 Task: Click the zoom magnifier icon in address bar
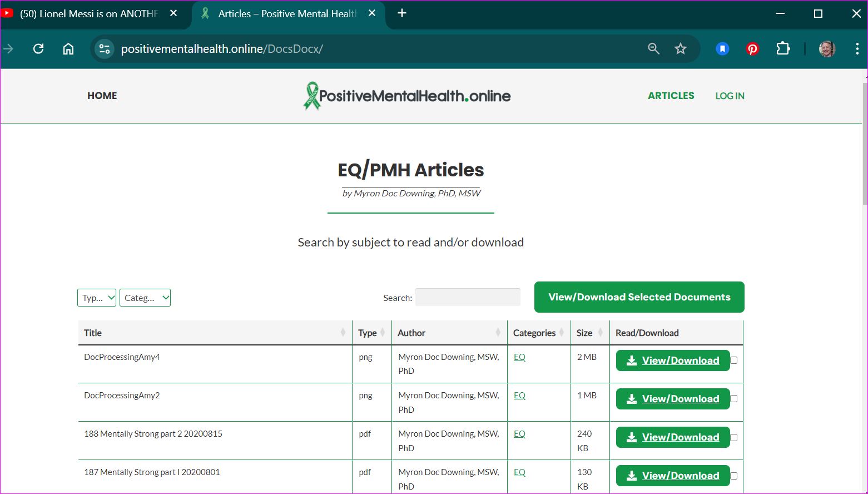click(x=654, y=49)
